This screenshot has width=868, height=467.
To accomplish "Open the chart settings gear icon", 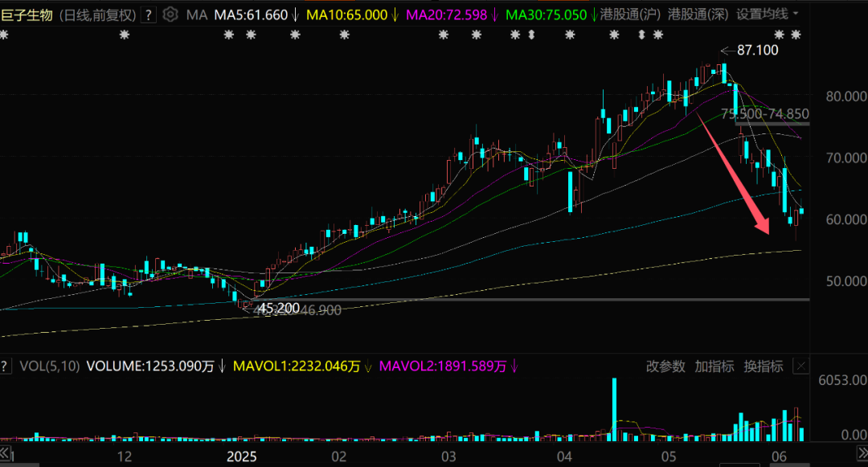I will coord(170,14).
